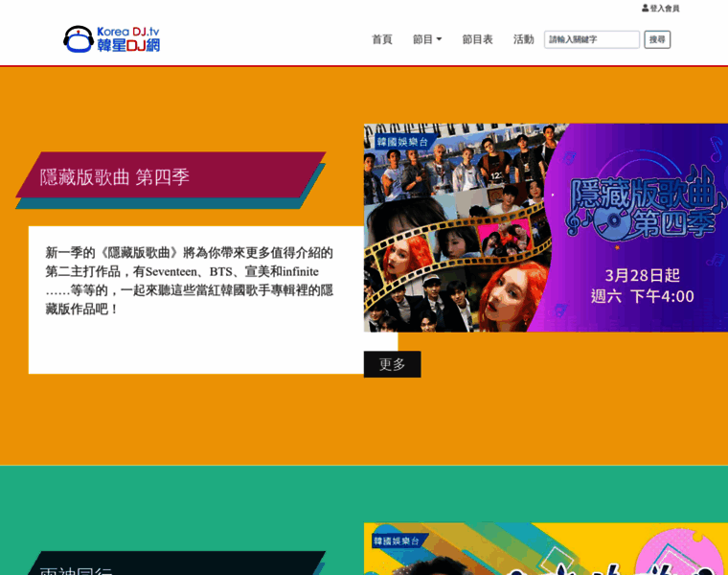Click the 隱藏版歌曲 第四季 title heading
Image resolution: width=728 pixels, height=575 pixels.
pyautogui.click(x=115, y=177)
